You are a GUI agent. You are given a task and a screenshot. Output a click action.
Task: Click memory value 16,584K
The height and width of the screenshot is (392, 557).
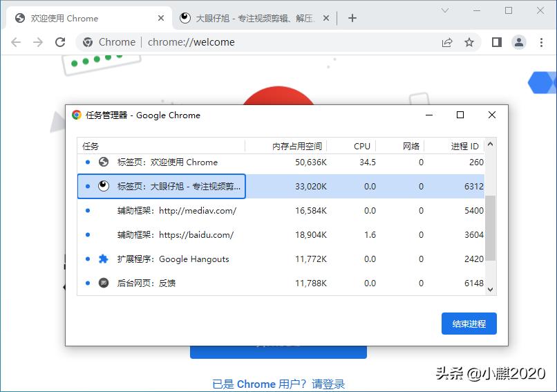click(x=311, y=211)
